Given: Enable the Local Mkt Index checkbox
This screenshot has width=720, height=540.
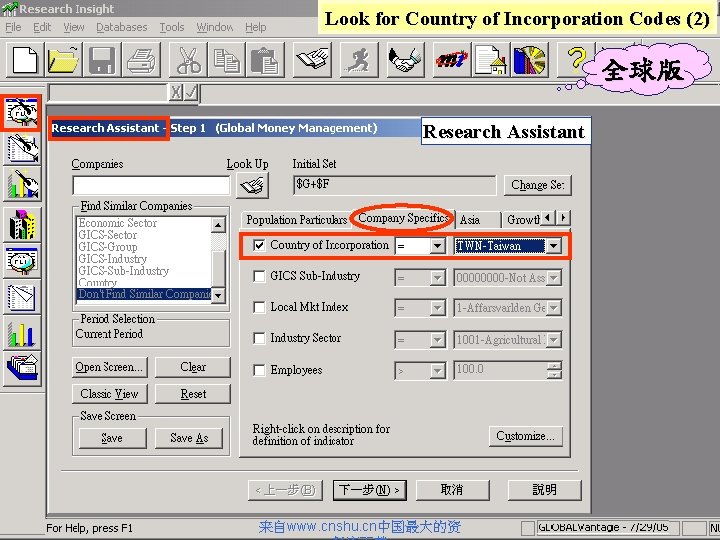Looking at the screenshot, I should (x=259, y=307).
